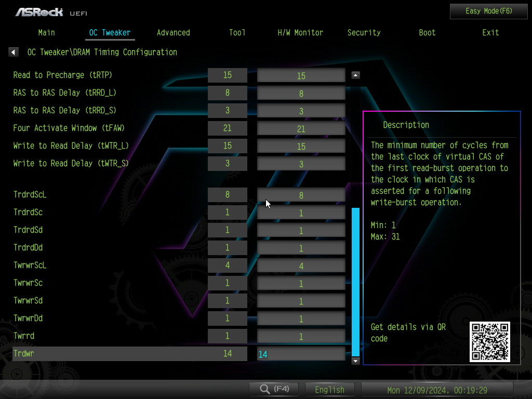
Task: Select Read to Precharge (tRTP) label
Action: click(63, 75)
